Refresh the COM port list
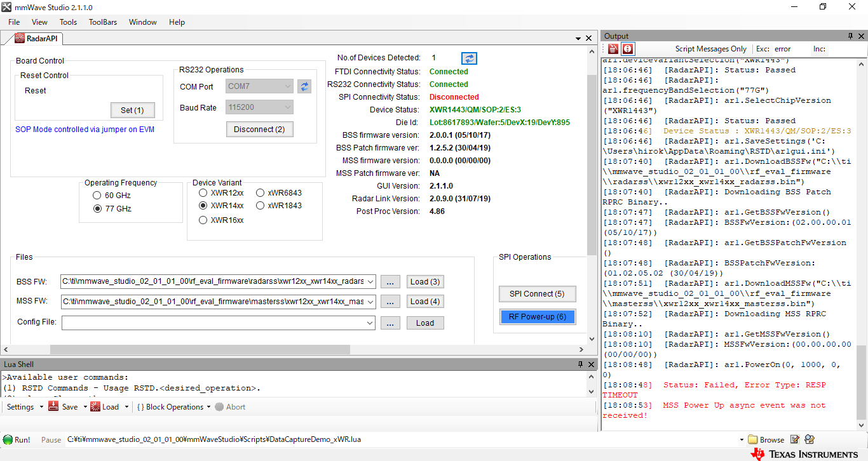Screen dimensions: 868x461 304,86
